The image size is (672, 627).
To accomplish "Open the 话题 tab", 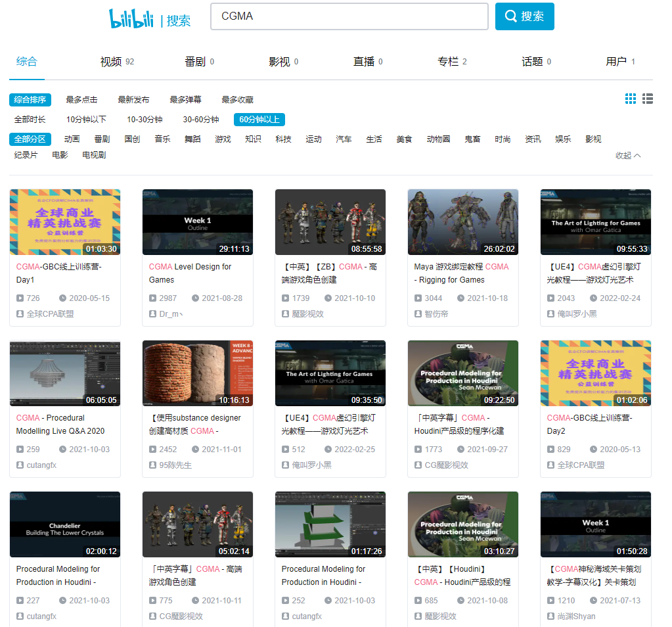I will pos(536,62).
